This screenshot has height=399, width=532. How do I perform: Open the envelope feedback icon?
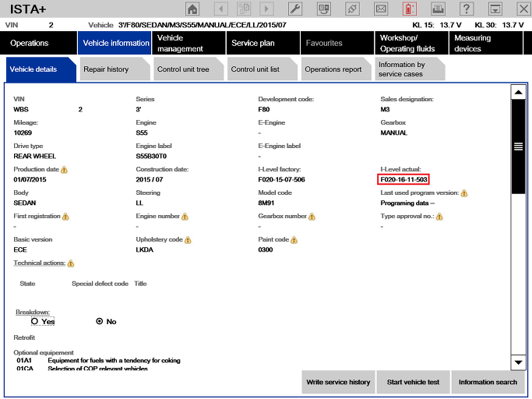coord(381,9)
